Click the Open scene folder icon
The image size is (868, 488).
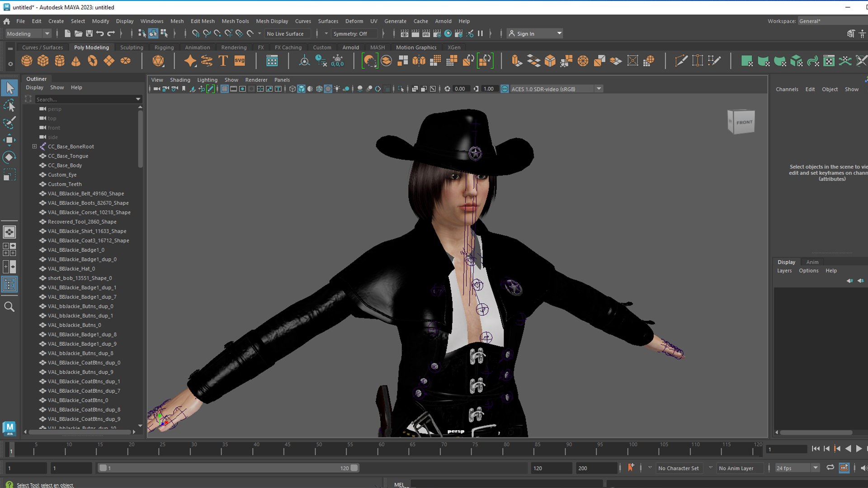point(78,33)
